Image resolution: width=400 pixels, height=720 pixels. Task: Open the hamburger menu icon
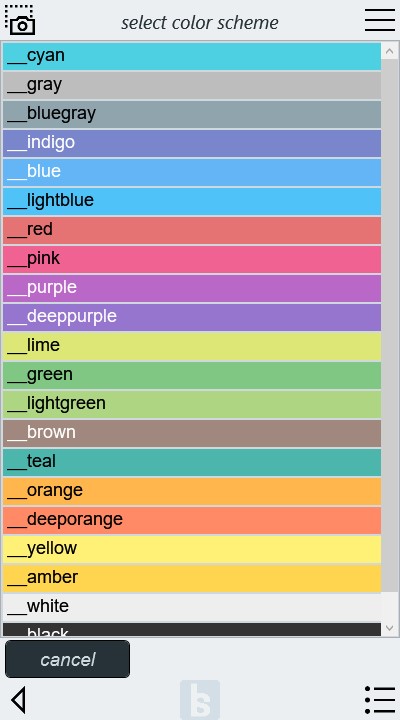click(380, 20)
